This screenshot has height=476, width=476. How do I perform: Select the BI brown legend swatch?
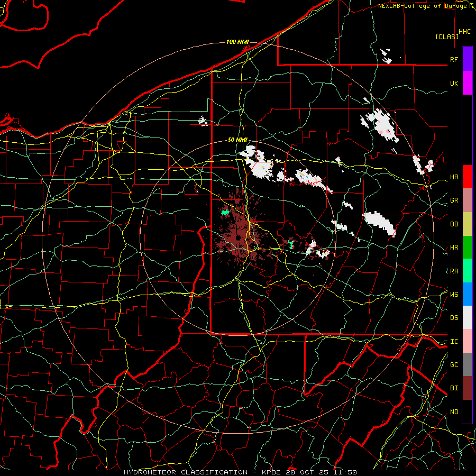click(467, 388)
